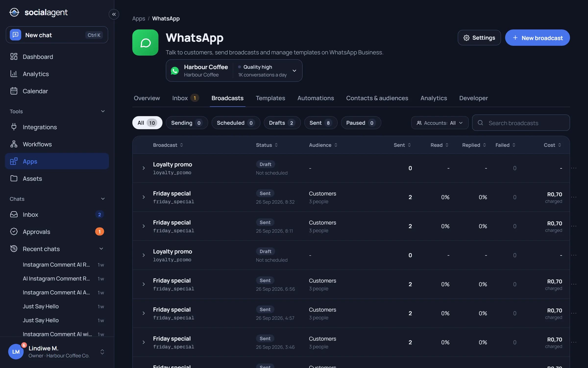This screenshot has width=588, height=368.
Task: Click into Search broadcasts field
Action: click(x=521, y=123)
